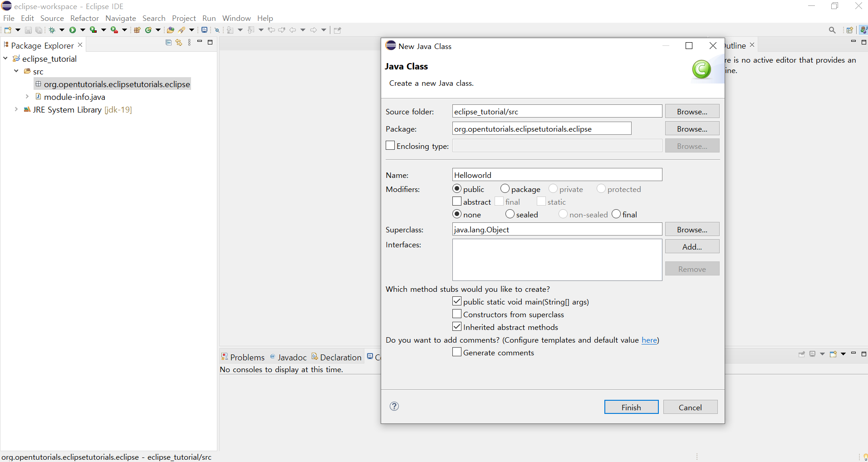
Task: Click the Open Console monitor toolbar icon
Action: click(x=205, y=30)
